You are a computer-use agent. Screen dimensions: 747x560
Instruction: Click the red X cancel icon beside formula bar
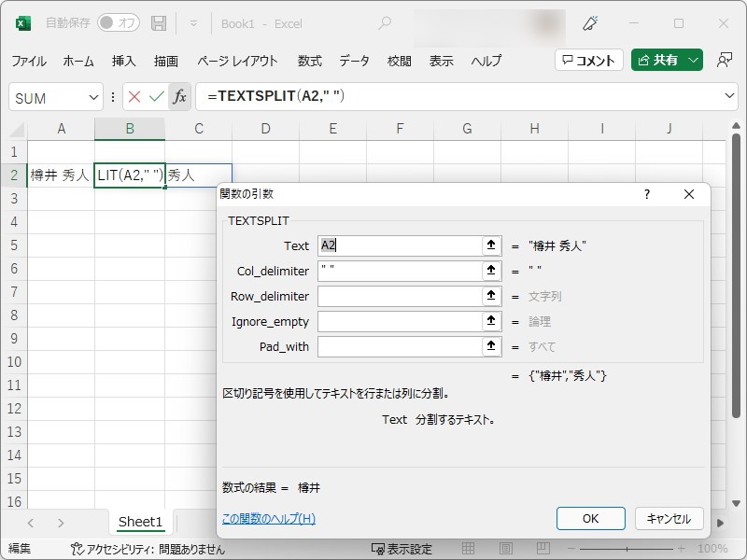[x=133, y=97]
